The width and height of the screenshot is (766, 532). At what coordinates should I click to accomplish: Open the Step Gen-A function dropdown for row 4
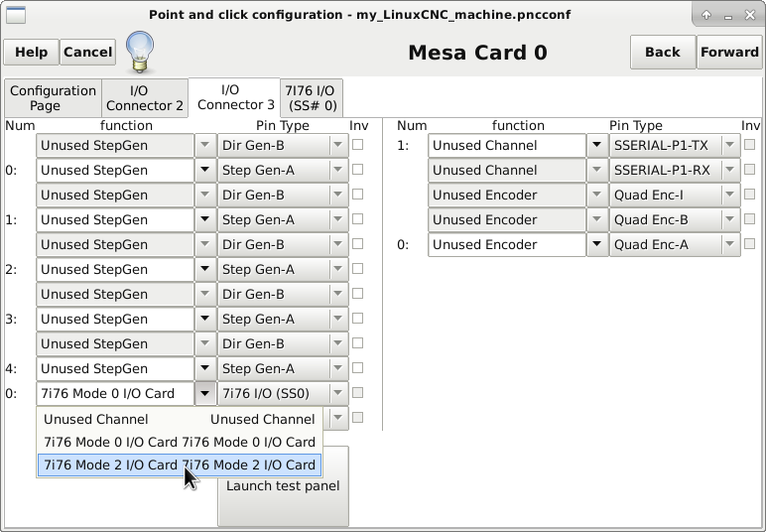click(x=204, y=368)
